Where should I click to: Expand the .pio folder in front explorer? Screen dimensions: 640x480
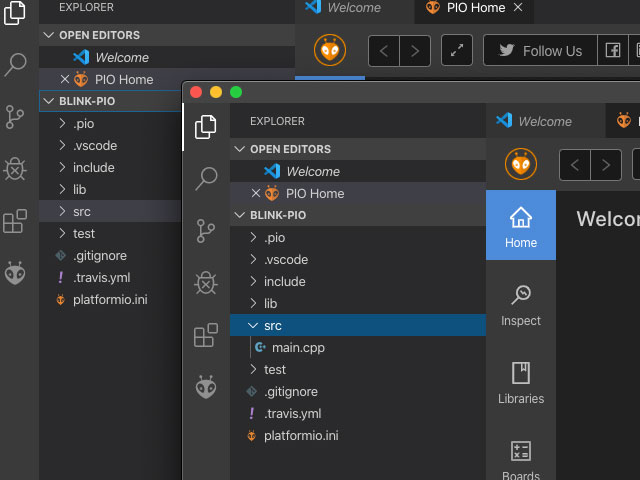[274, 238]
